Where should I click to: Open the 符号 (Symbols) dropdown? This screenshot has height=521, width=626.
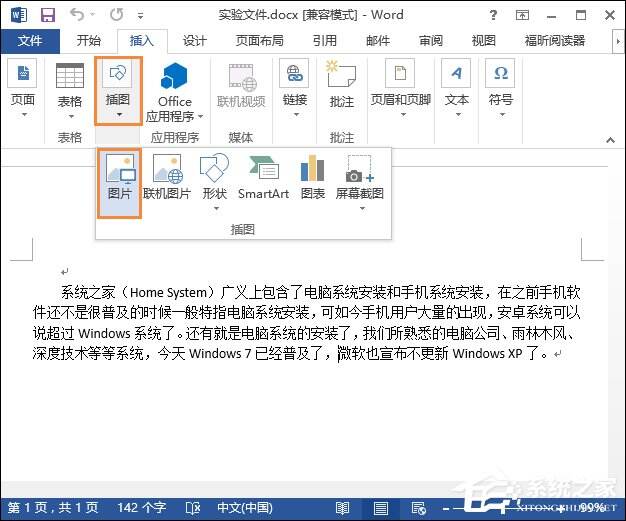pyautogui.click(x=501, y=89)
